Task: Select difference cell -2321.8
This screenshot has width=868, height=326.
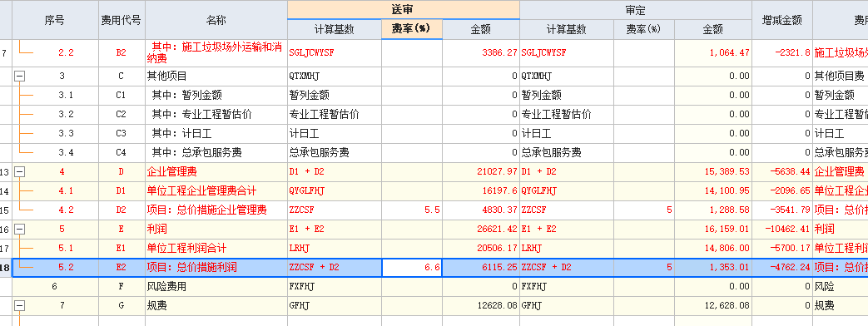Action: click(x=782, y=53)
